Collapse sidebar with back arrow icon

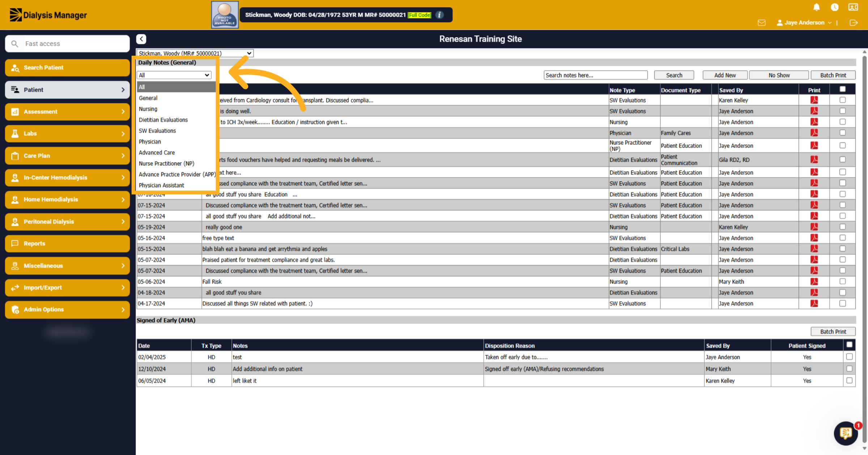tap(141, 39)
